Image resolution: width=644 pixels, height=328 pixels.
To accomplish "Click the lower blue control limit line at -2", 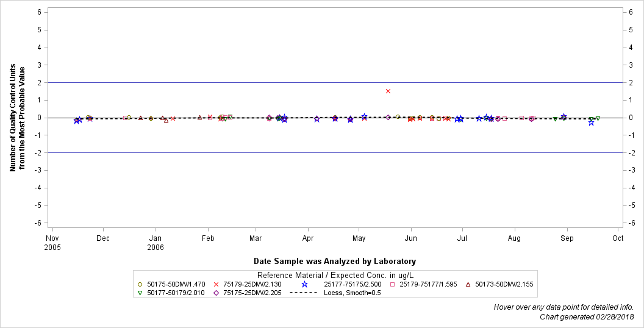I will (x=335, y=152).
